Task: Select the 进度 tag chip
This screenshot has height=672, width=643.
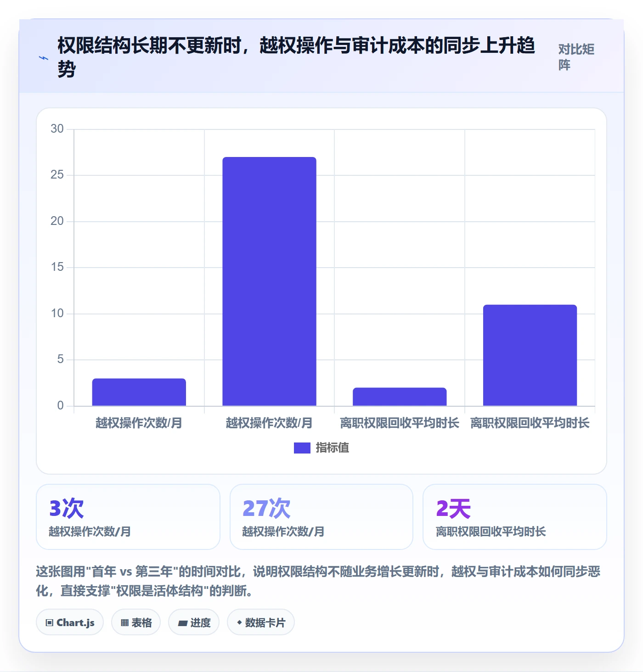Action: (194, 622)
